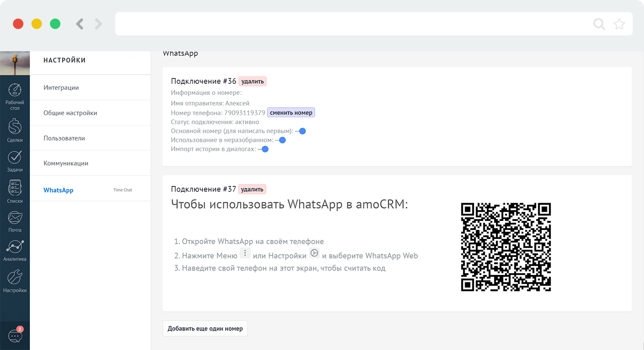This screenshot has height=350, width=644.
Task: Click the WhatsApp QR code image
Action: click(x=506, y=247)
